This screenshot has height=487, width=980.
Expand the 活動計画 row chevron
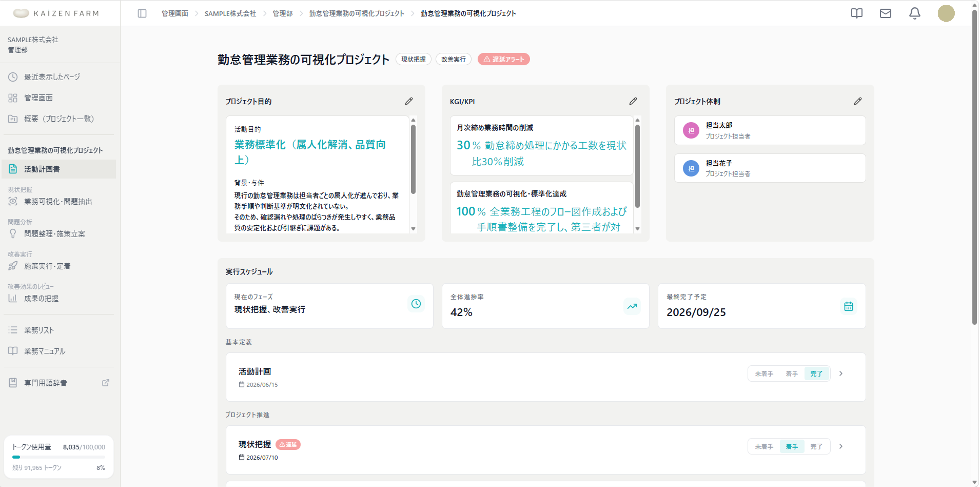(x=841, y=374)
